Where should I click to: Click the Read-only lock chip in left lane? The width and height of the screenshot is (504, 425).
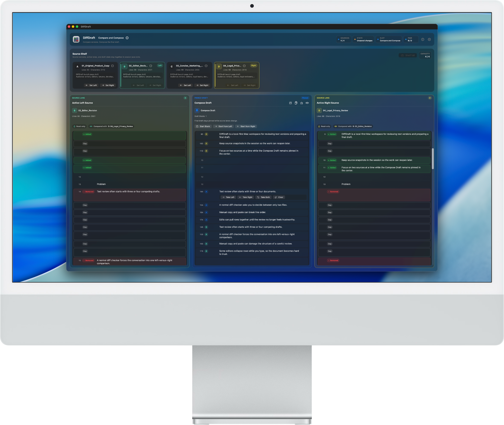[x=79, y=126]
